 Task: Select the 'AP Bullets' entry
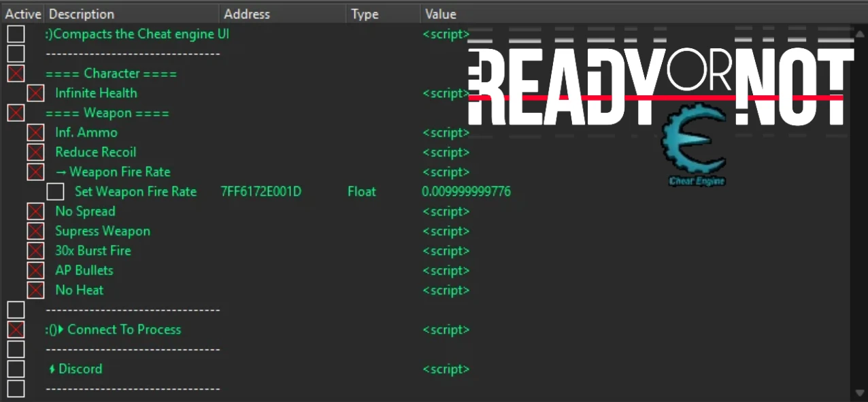click(x=84, y=271)
